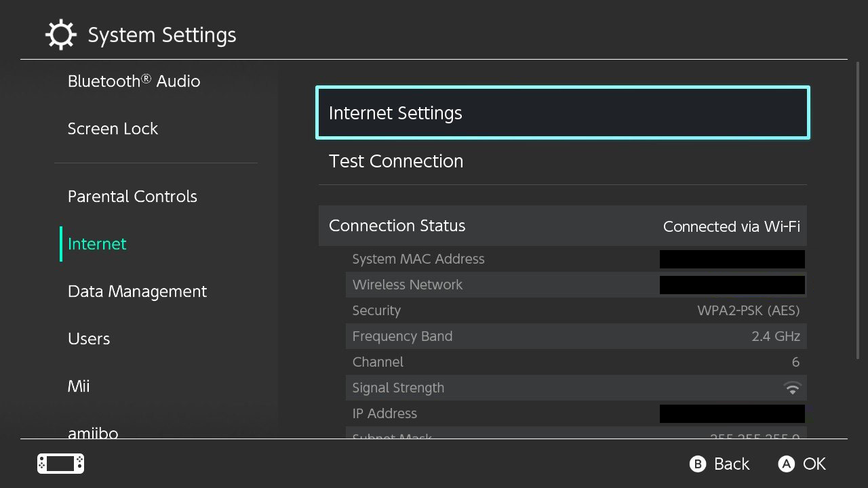868x488 pixels.
Task: Open the amiibo settings
Action: tap(93, 432)
